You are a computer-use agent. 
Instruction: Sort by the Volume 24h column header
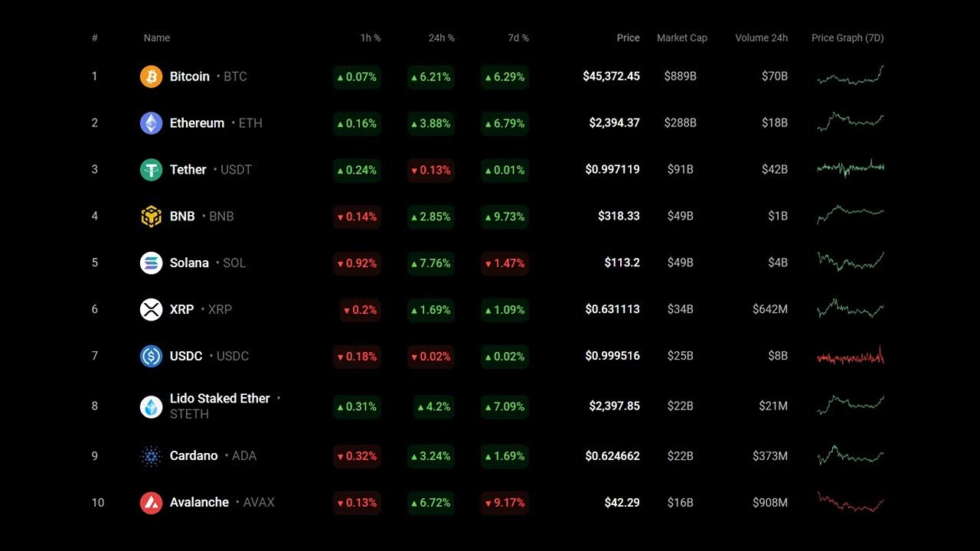tap(761, 38)
